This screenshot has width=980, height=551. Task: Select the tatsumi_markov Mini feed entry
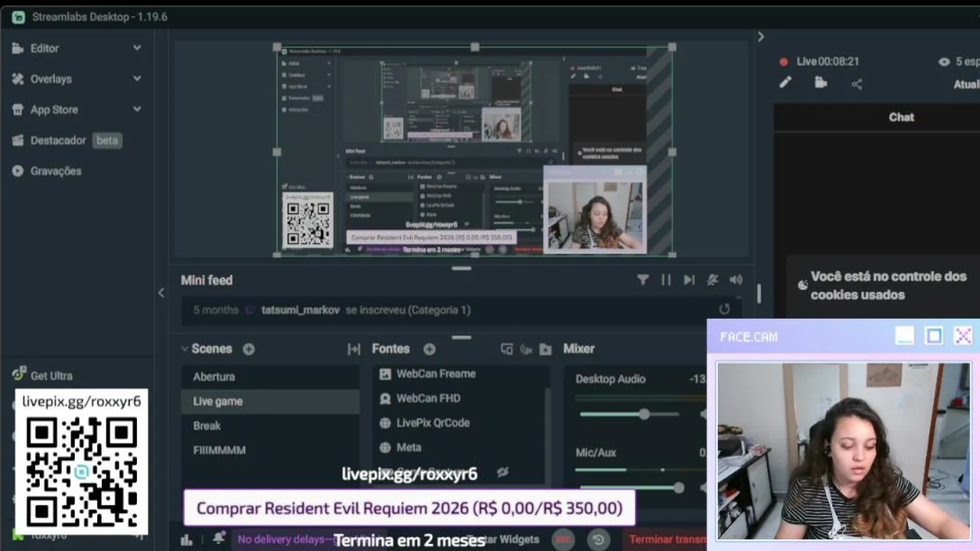click(x=461, y=310)
